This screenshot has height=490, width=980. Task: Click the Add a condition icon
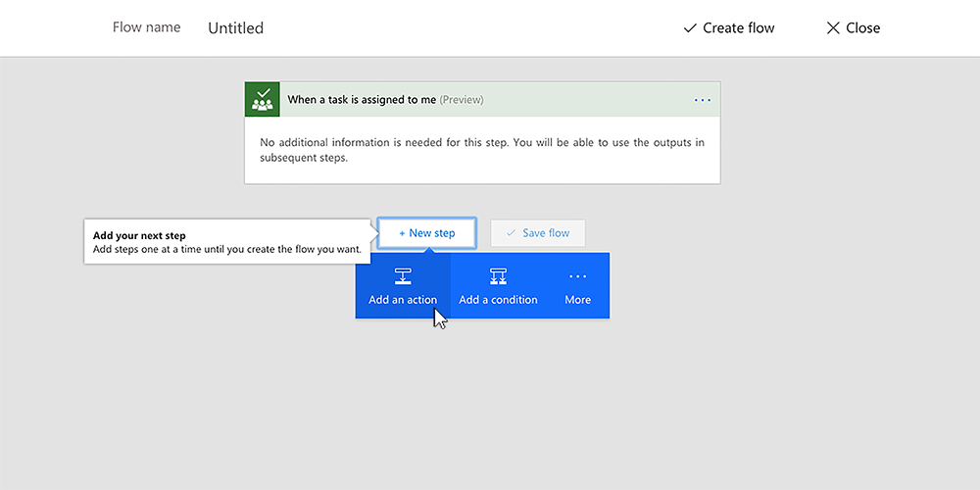point(498,276)
